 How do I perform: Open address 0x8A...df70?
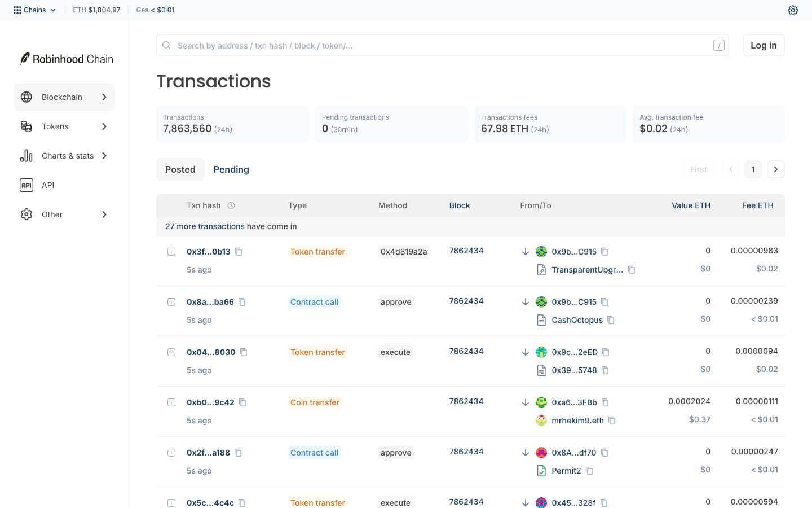(x=573, y=453)
